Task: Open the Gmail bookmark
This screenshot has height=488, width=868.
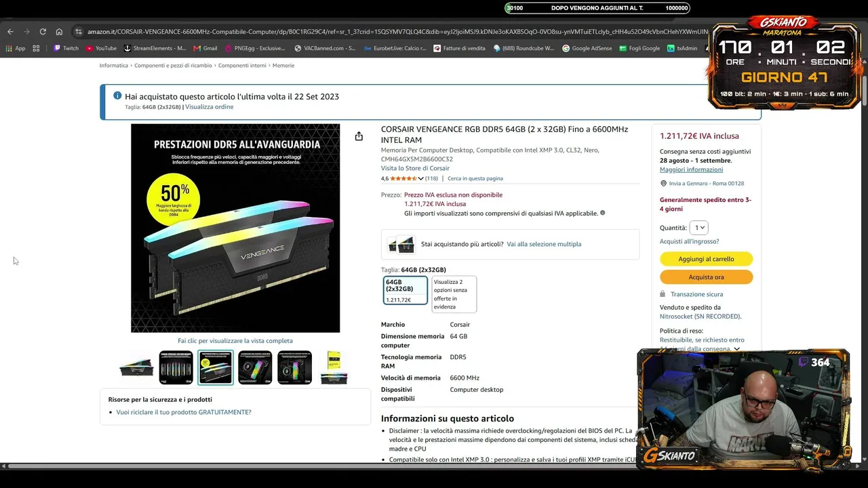Action: coord(205,48)
